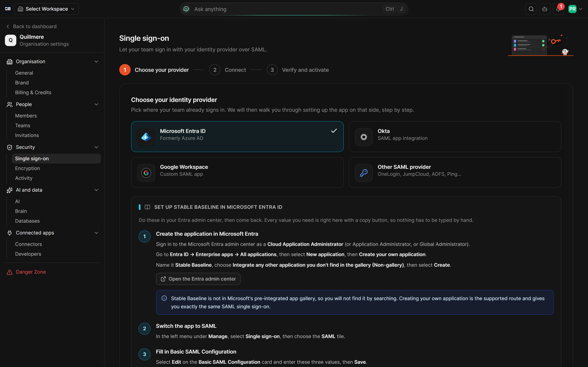Click the Microsoft Entra ID logo icon

coord(146,137)
